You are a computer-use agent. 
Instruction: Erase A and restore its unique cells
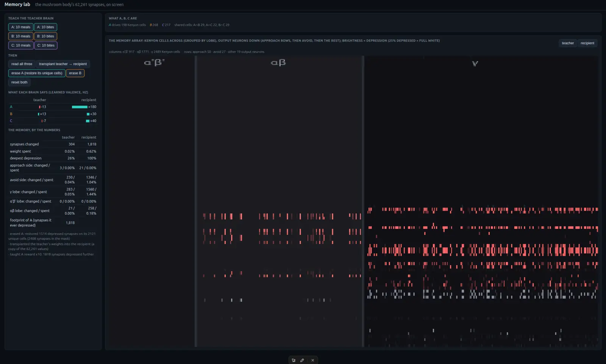[37, 73]
